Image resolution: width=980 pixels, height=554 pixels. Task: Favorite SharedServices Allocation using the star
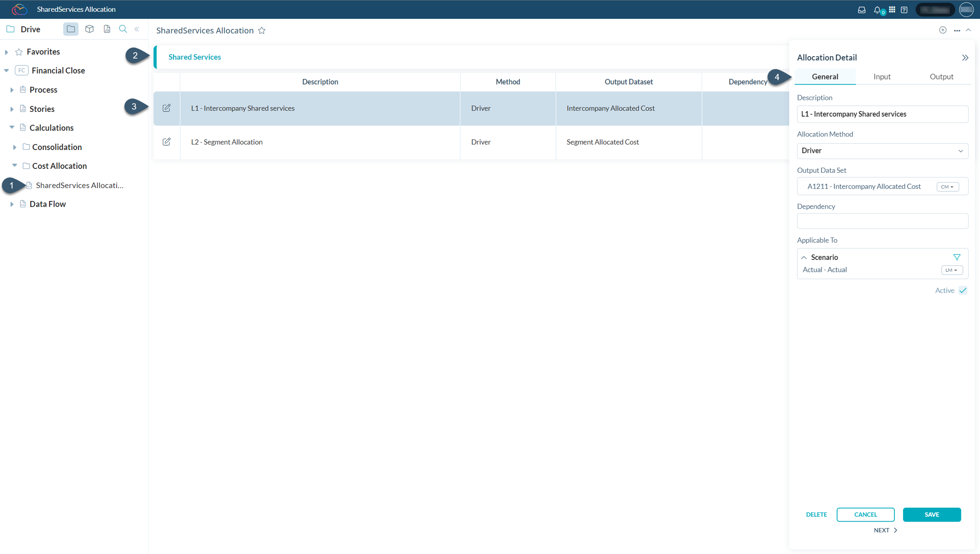pos(262,30)
